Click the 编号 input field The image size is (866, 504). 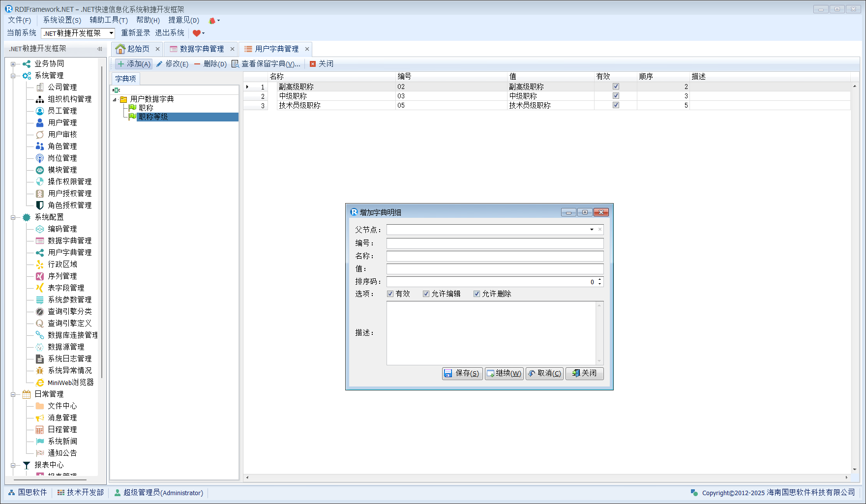495,243
